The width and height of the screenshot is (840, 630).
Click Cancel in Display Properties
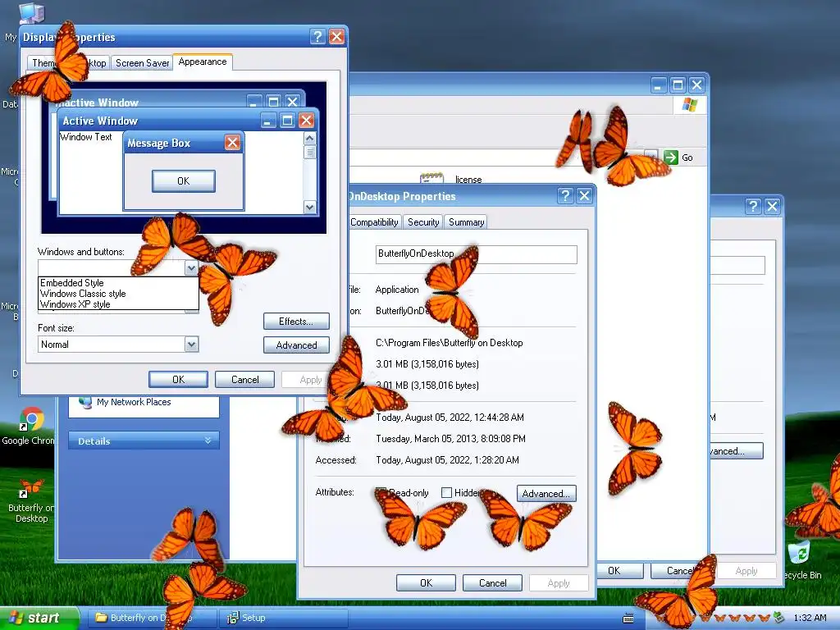[x=244, y=379]
